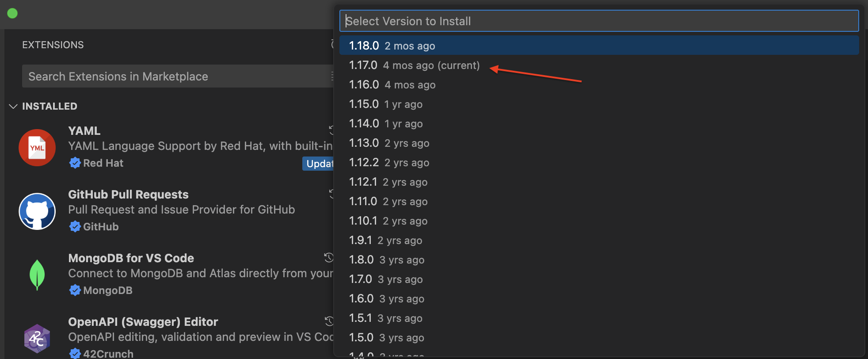868x359 pixels.
Task: Click 'Pull Request and Issue Provider for GitHub' description
Action: (182, 210)
